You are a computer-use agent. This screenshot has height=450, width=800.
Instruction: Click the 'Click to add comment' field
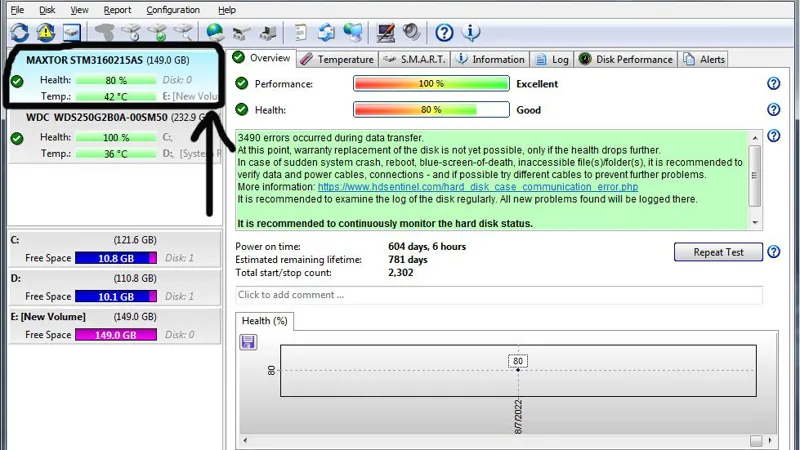[x=498, y=295]
